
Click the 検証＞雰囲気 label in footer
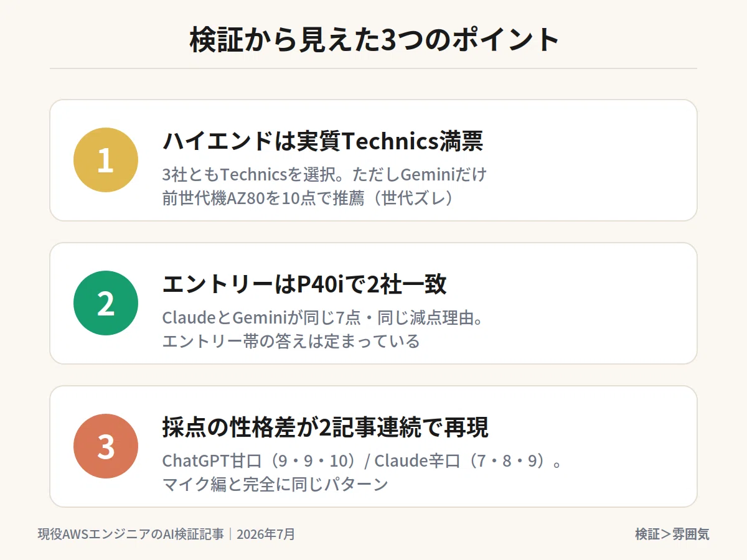672,534
